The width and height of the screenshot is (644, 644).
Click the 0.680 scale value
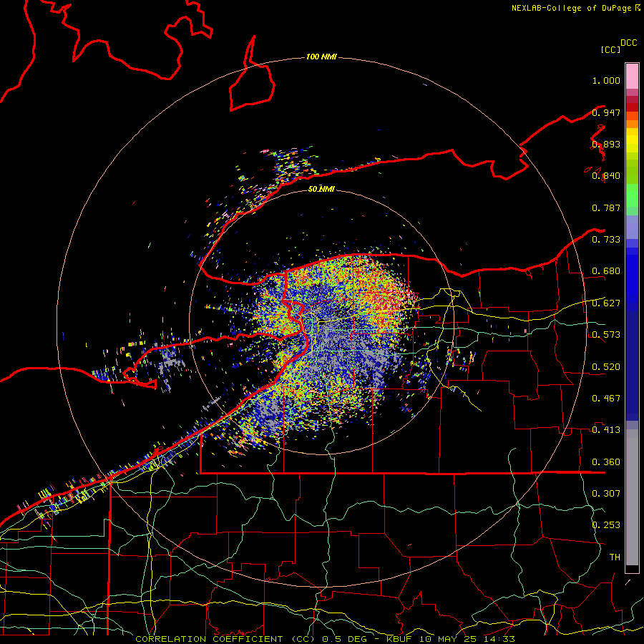[x=606, y=271]
